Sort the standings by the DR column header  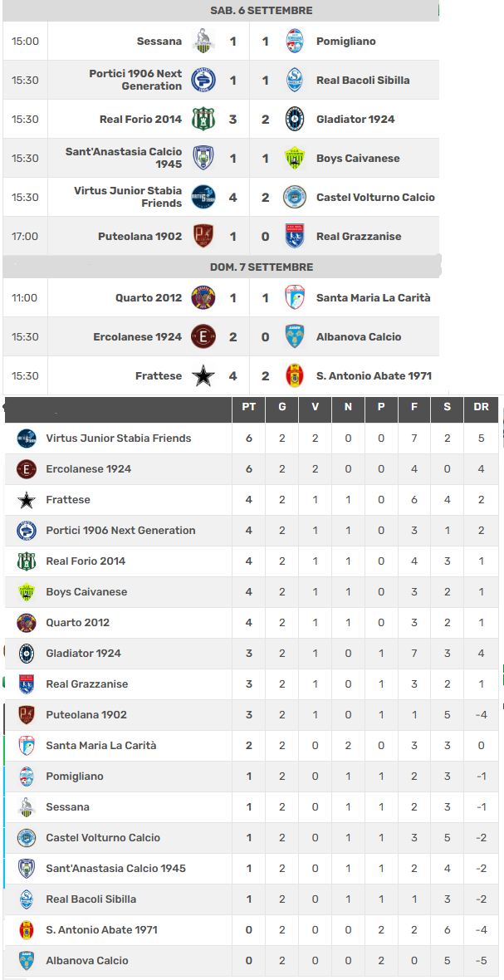(x=481, y=407)
